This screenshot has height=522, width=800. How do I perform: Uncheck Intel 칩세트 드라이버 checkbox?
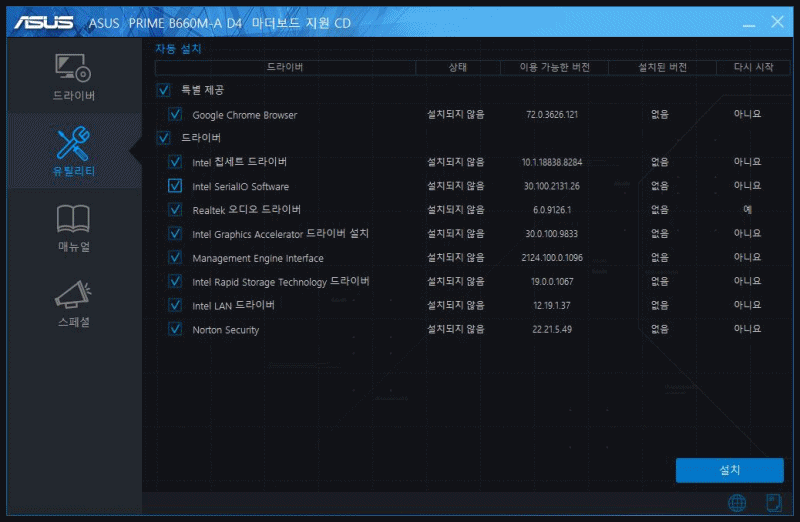click(175, 162)
